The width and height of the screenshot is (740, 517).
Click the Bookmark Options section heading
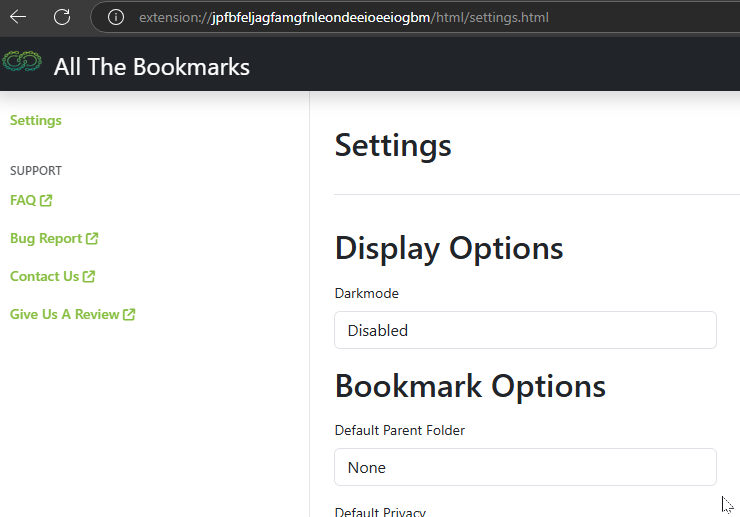(470, 386)
